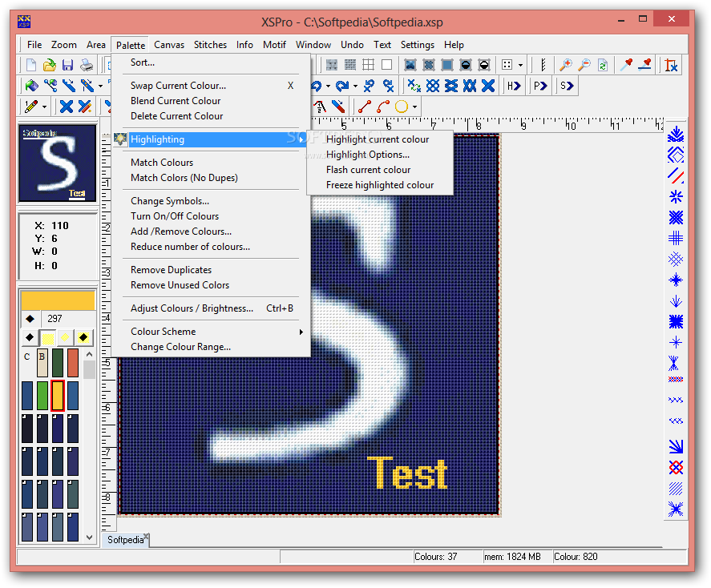Open the Canvas menu

coord(169,45)
